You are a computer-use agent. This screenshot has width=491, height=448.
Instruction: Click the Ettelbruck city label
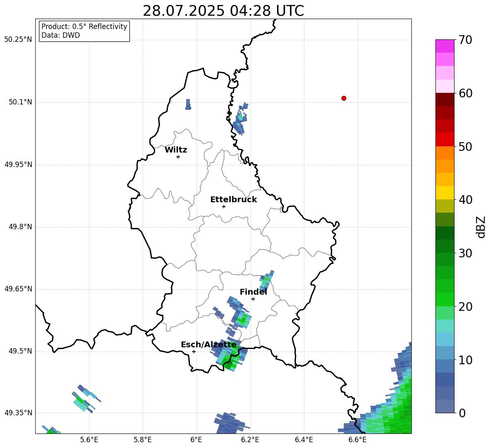pyautogui.click(x=233, y=200)
